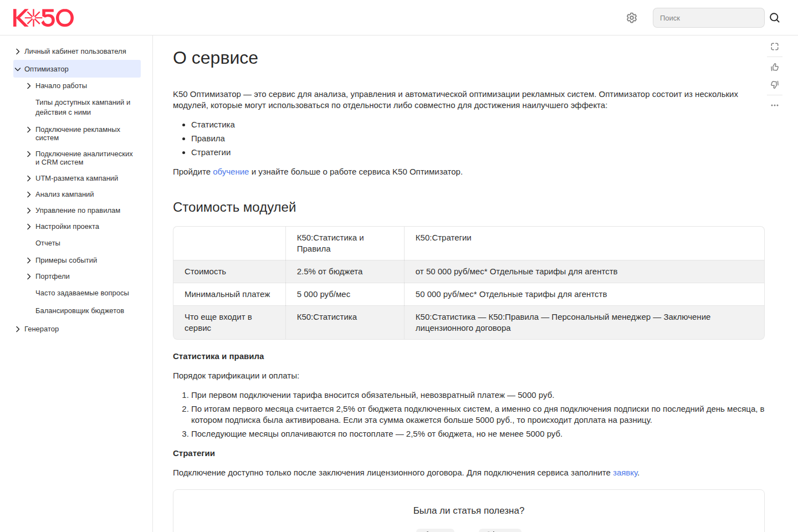Click the search magnifier icon
This screenshot has width=798, height=532.
point(775,18)
